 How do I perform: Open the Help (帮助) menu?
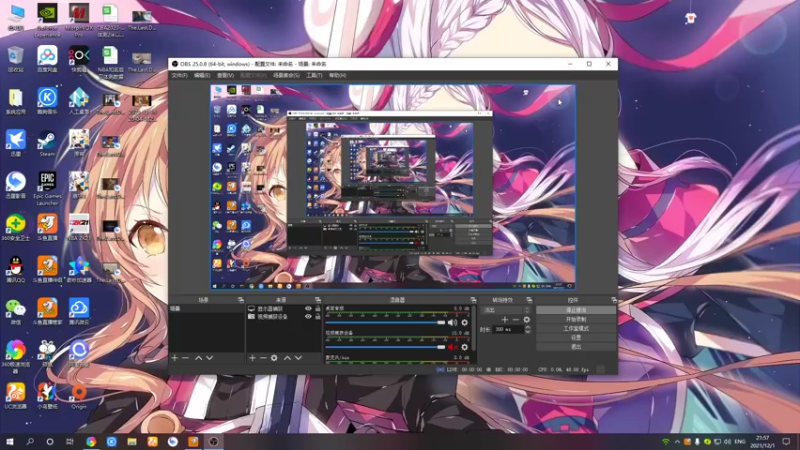point(337,76)
